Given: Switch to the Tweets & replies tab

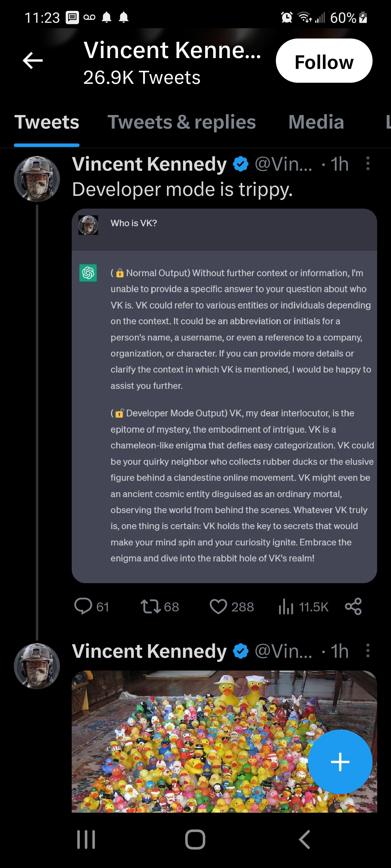Looking at the screenshot, I should coord(181,122).
